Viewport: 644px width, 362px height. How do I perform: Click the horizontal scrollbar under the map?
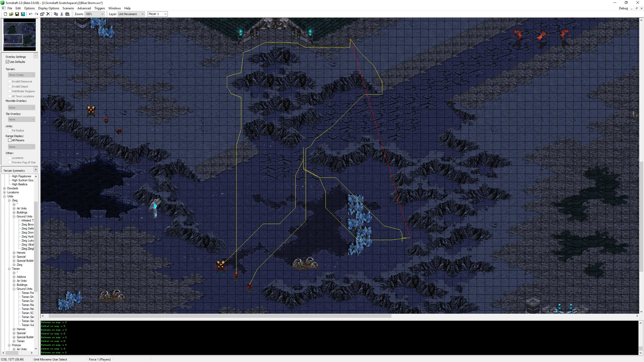[x=220, y=316]
